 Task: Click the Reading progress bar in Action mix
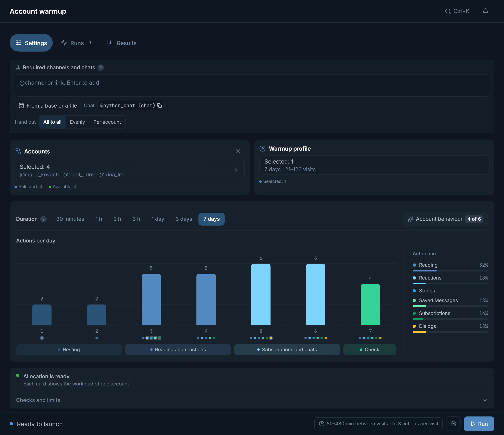[x=450, y=271]
